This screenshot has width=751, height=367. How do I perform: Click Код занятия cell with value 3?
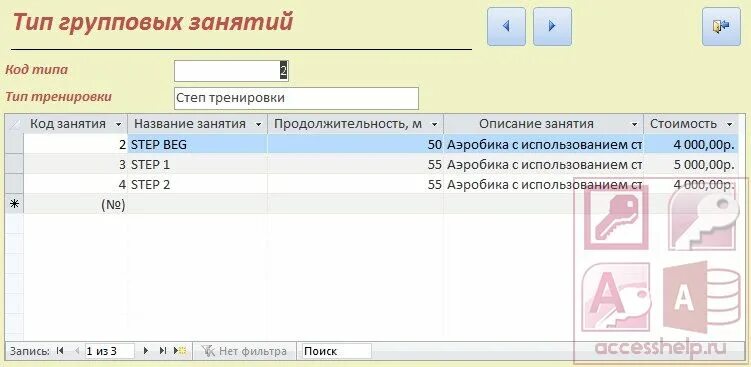76,164
